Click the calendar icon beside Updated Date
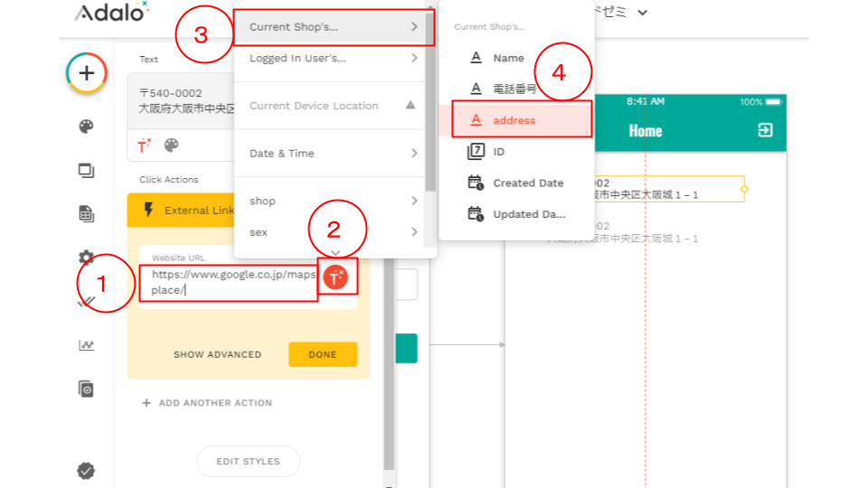Viewport: 868px width, 488px height. click(476, 213)
